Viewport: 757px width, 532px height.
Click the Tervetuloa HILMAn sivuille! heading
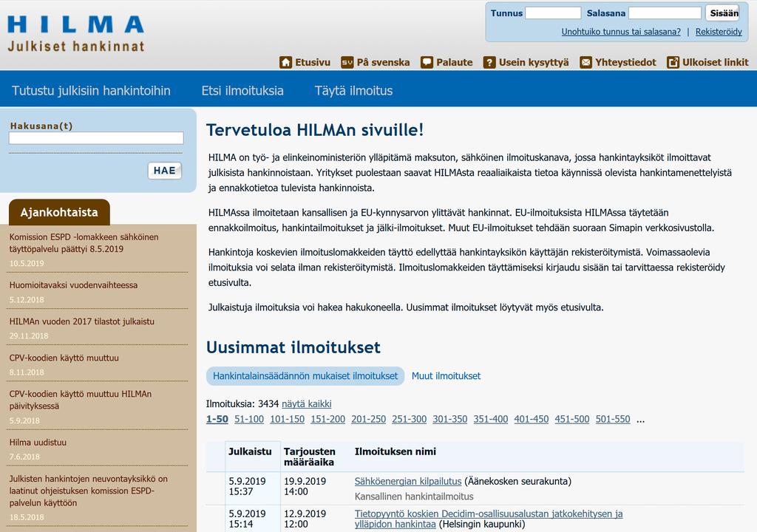point(315,130)
